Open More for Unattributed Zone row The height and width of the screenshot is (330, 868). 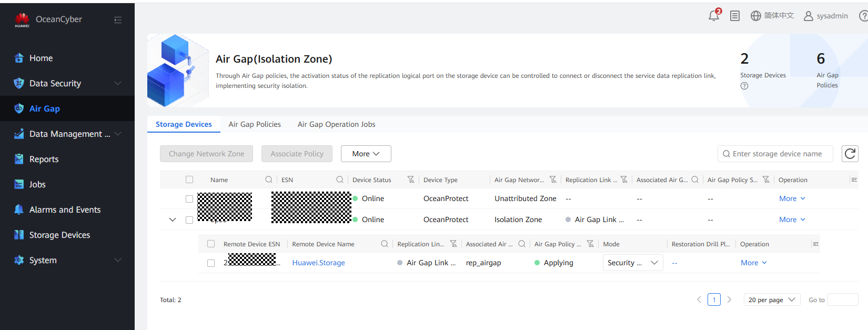click(792, 198)
